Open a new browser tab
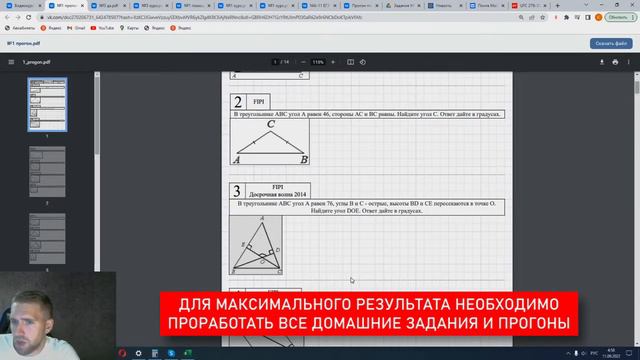 click(558, 6)
